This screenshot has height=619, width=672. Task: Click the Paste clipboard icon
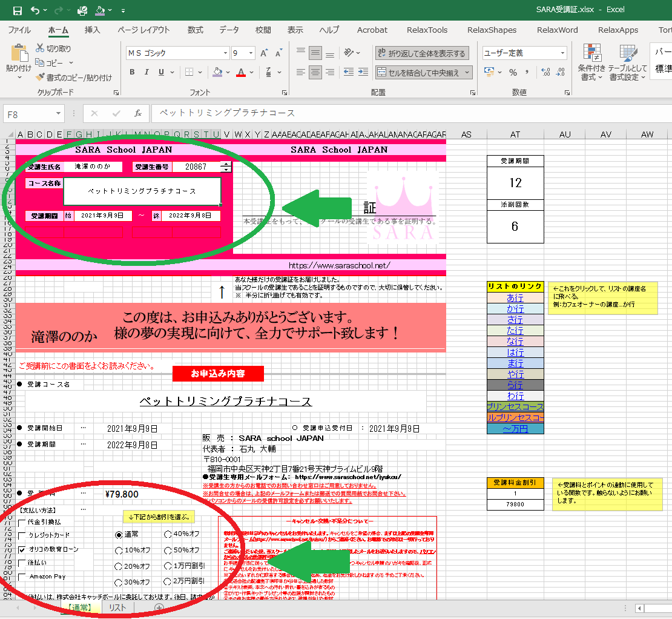click(18, 55)
